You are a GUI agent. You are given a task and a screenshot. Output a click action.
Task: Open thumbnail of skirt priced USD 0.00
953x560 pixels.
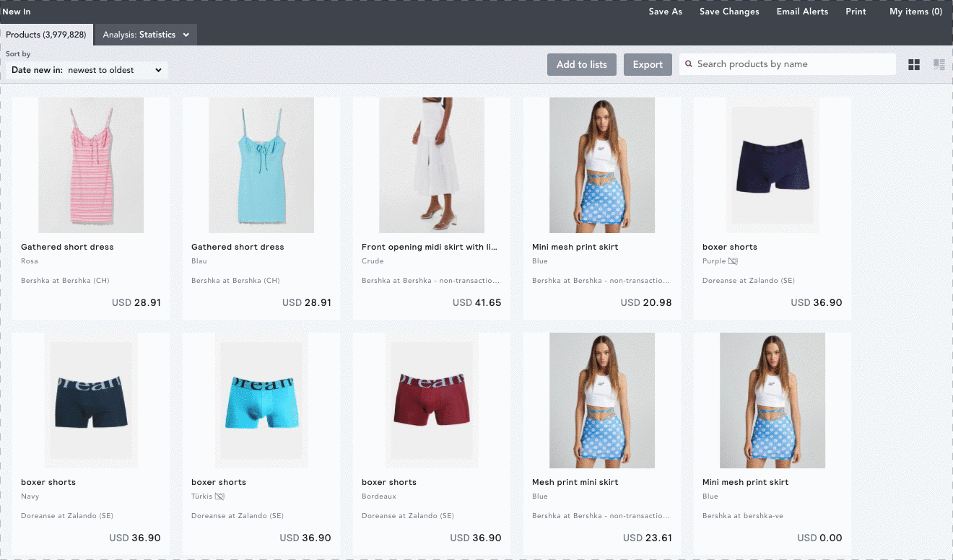coord(773,401)
